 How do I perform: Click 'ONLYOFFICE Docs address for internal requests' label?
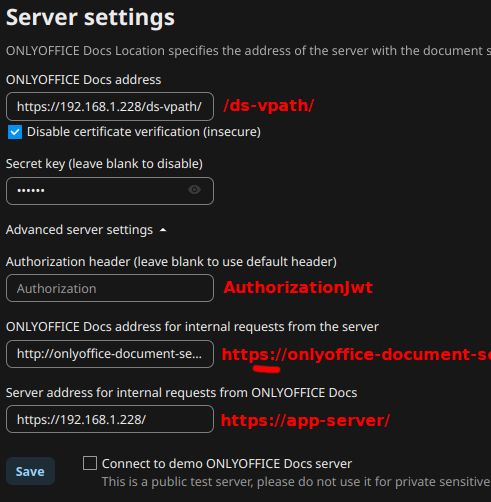(192, 327)
